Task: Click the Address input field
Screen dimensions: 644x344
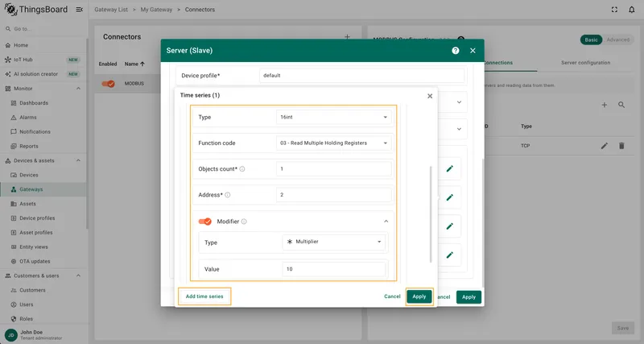Action: coord(333,195)
